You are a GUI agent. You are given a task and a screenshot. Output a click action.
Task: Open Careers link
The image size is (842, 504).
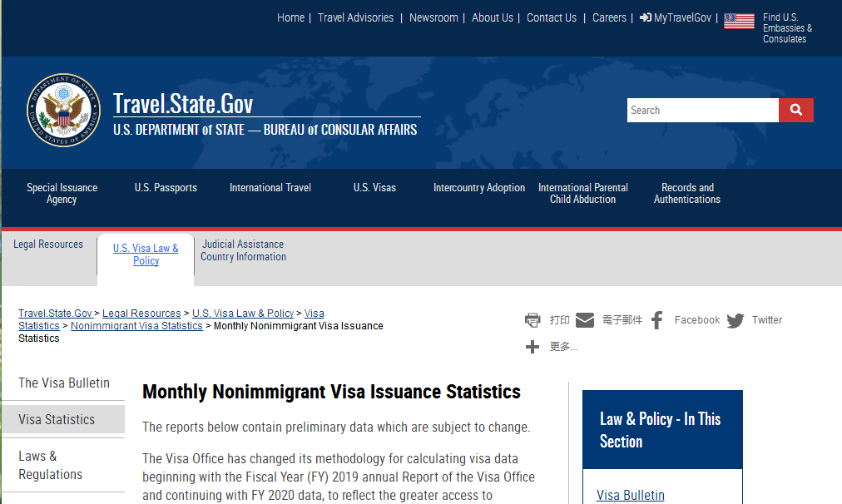tap(609, 17)
